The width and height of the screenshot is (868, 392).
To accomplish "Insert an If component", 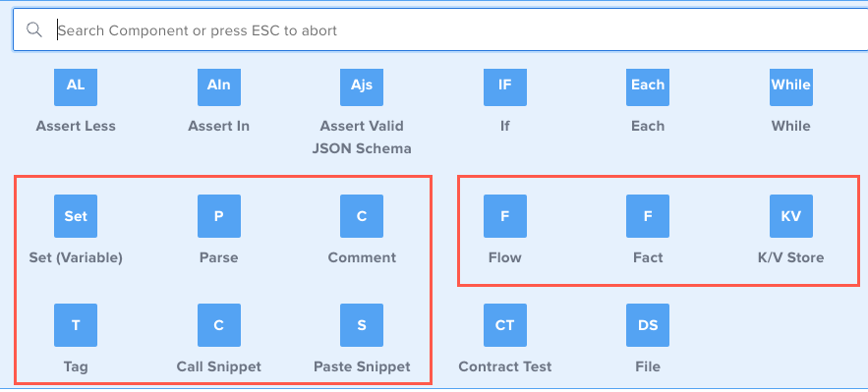I will (505, 86).
